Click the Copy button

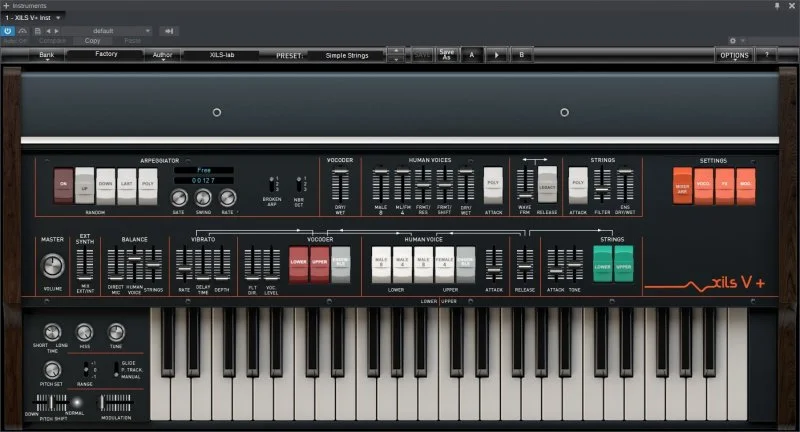click(x=92, y=41)
